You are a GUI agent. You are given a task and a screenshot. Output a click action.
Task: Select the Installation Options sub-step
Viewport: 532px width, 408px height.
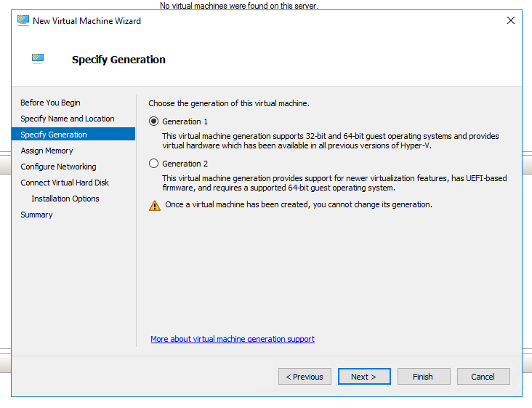tap(65, 199)
